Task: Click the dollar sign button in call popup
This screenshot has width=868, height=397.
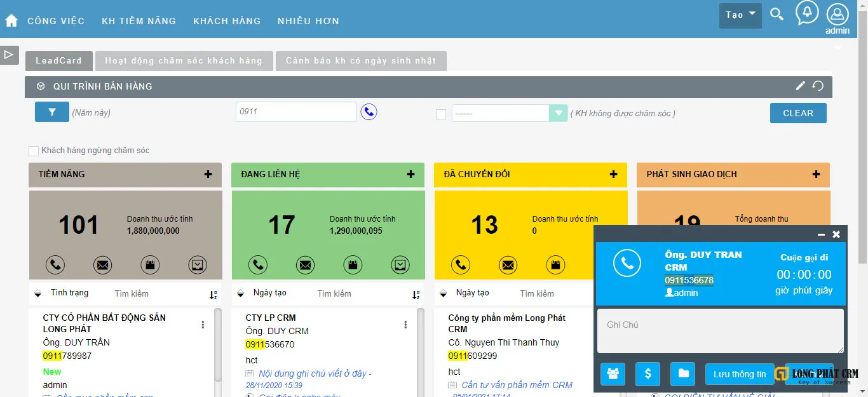Action: 648,373
